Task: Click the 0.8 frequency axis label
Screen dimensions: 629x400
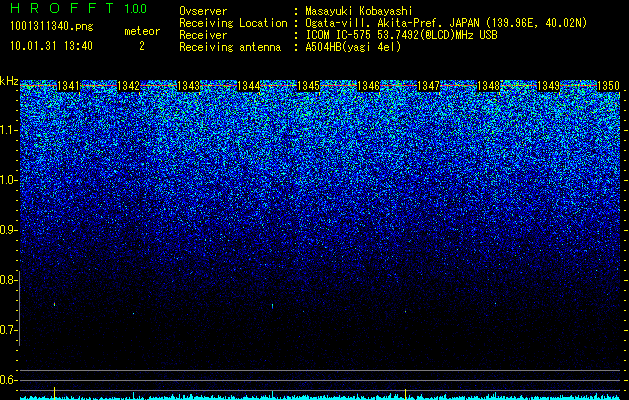Action: click(8, 280)
